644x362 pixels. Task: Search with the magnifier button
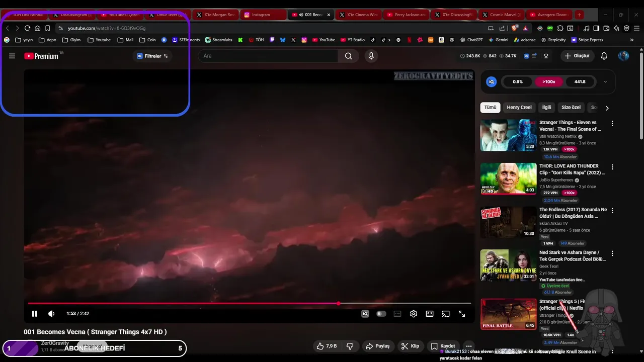point(348,56)
